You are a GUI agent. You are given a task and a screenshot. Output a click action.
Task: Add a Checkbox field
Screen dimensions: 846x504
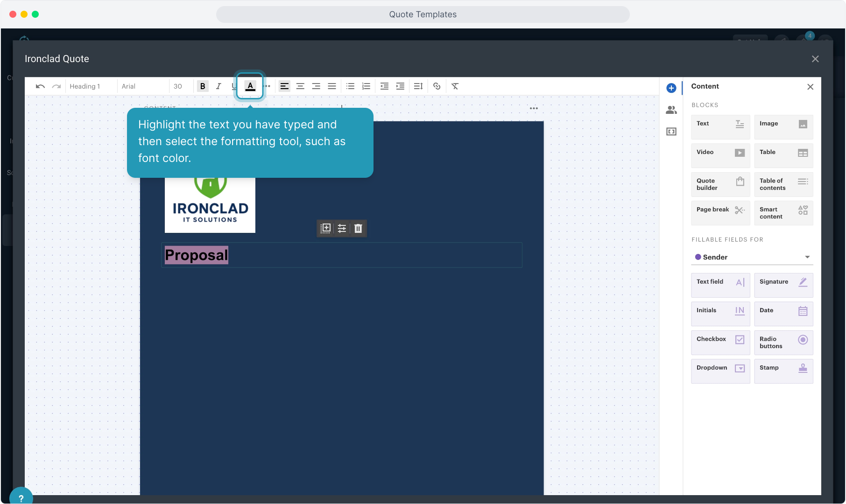(x=720, y=343)
